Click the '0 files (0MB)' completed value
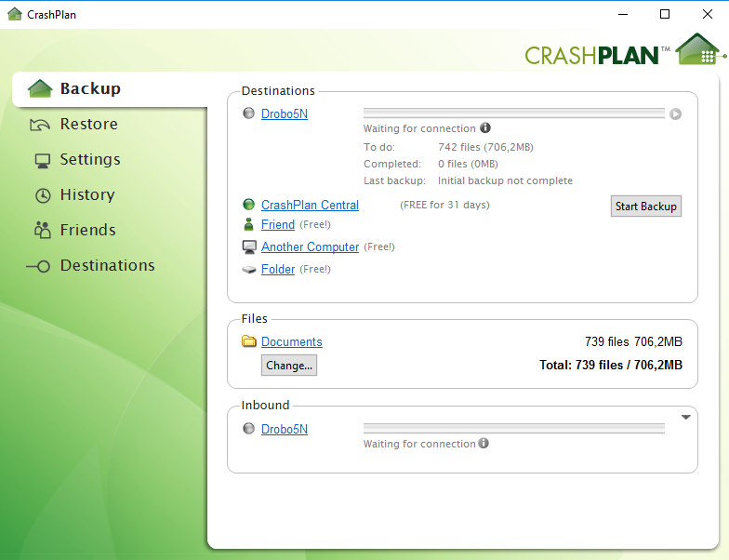The height and width of the screenshot is (560, 729). click(468, 164)
